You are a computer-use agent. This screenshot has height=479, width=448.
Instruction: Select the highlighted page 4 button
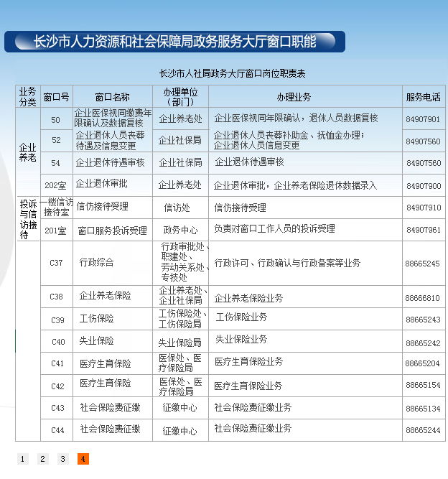[83, 459]
